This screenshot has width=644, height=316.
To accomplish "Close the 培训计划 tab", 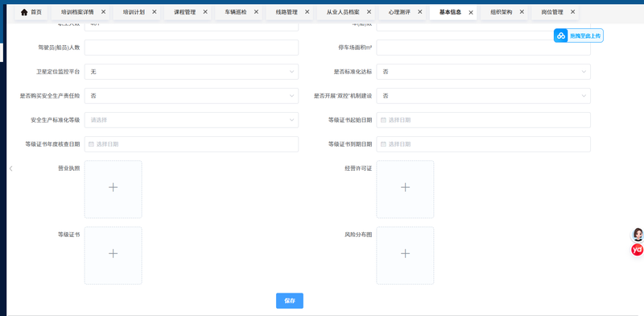I will coord(154,12).
